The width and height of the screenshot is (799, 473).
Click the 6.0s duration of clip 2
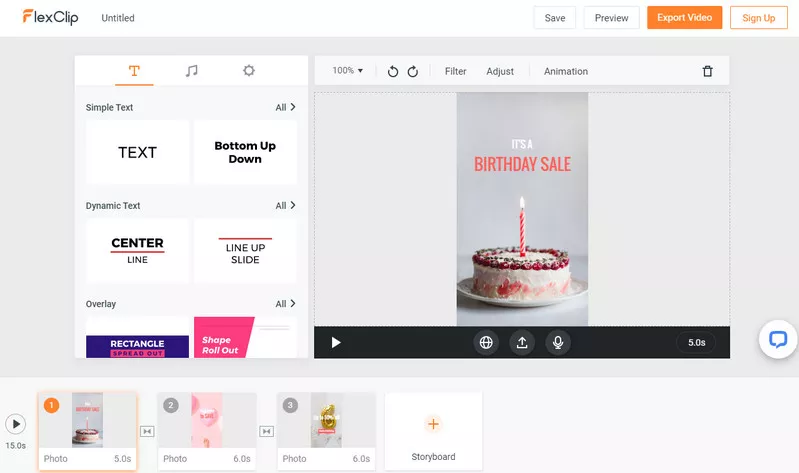[242, 459]
